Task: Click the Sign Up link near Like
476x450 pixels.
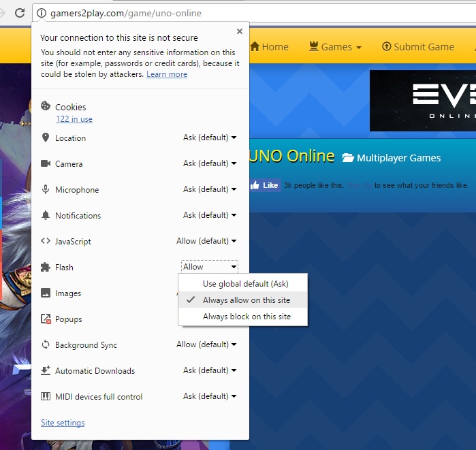Action: tap(359, 185)
